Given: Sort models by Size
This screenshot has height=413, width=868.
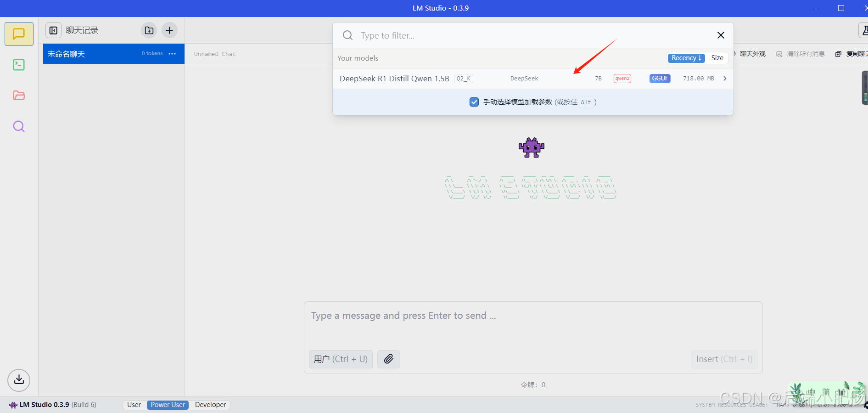Looking at the screenshot, I should click(717, 58).
